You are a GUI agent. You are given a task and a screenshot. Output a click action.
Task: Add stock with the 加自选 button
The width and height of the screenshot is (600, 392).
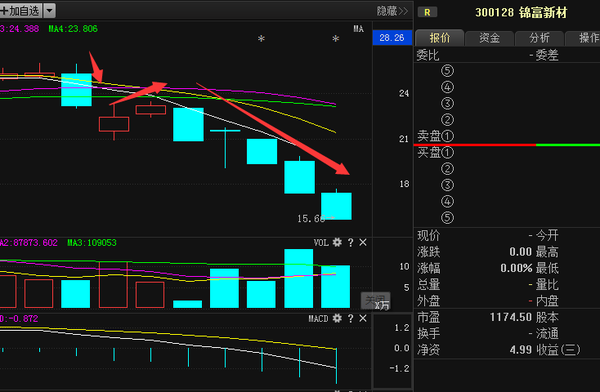click(x=21, y=11)
